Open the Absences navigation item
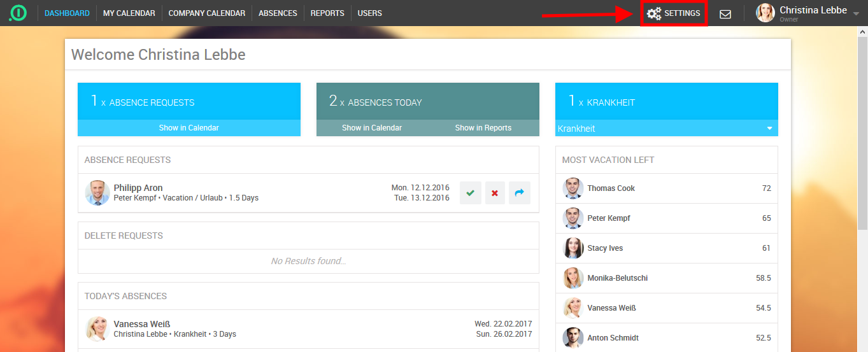The height and width of the screenshot is (352, 868). pyautogui.click(x=278, y=13)
